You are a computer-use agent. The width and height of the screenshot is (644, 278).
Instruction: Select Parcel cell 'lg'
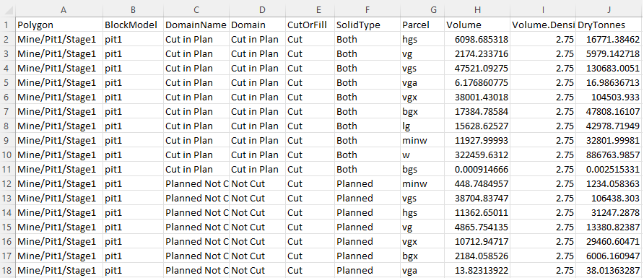[x=422, y=126]
